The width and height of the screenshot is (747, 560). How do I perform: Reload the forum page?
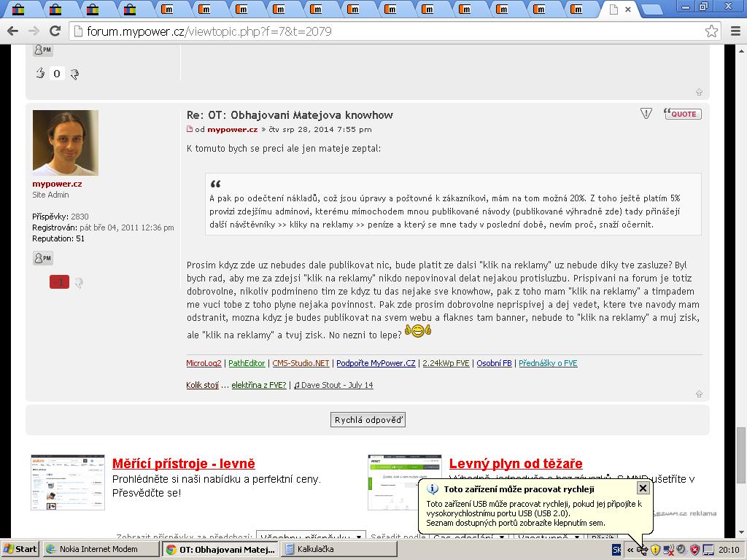[55, 31]
